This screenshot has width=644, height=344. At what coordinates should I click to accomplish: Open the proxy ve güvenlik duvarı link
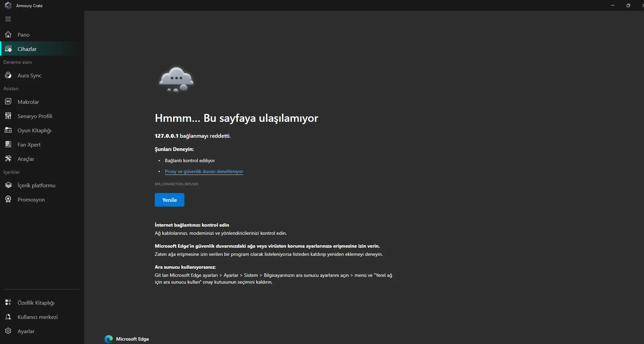204,171
